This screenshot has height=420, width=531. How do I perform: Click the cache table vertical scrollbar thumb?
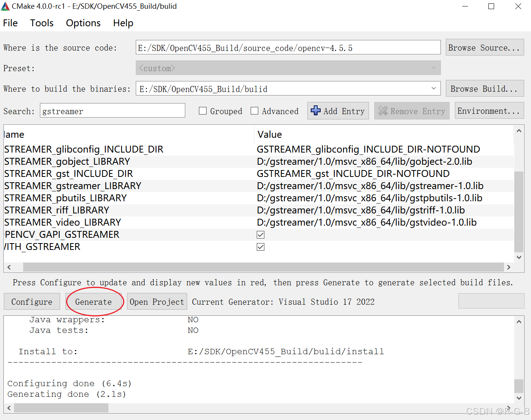tap(519, 212)
